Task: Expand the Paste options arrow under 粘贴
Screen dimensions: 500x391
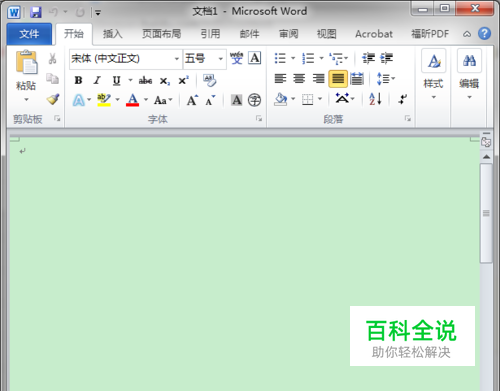Action: pyautogui.click(x=26, y=99)
